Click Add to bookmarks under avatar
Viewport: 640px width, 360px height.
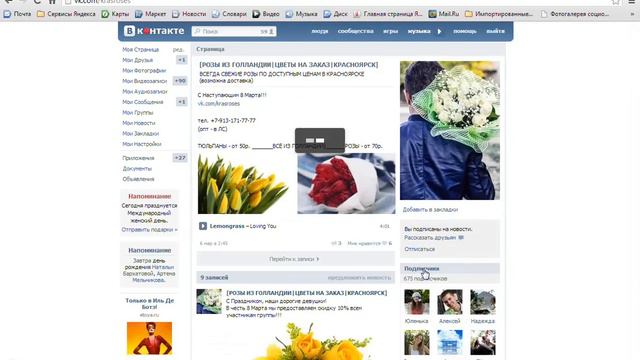(430, 210)
